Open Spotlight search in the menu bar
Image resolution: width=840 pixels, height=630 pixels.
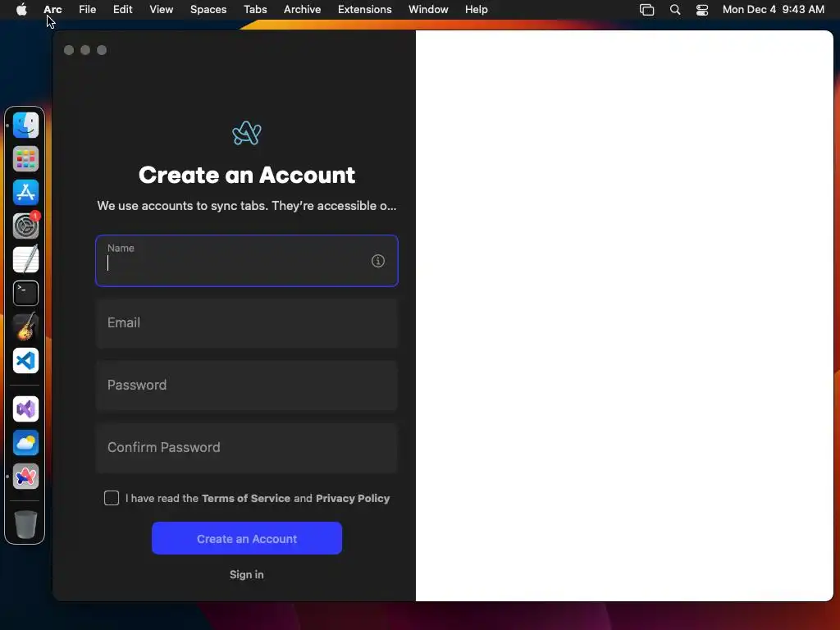pyautogui.click(x=675, y=10)
